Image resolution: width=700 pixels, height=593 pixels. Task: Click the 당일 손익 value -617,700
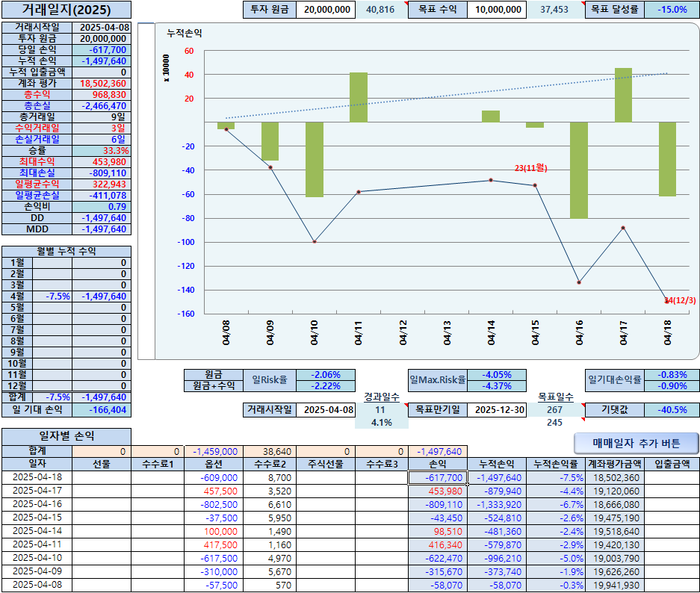[102, 49]
